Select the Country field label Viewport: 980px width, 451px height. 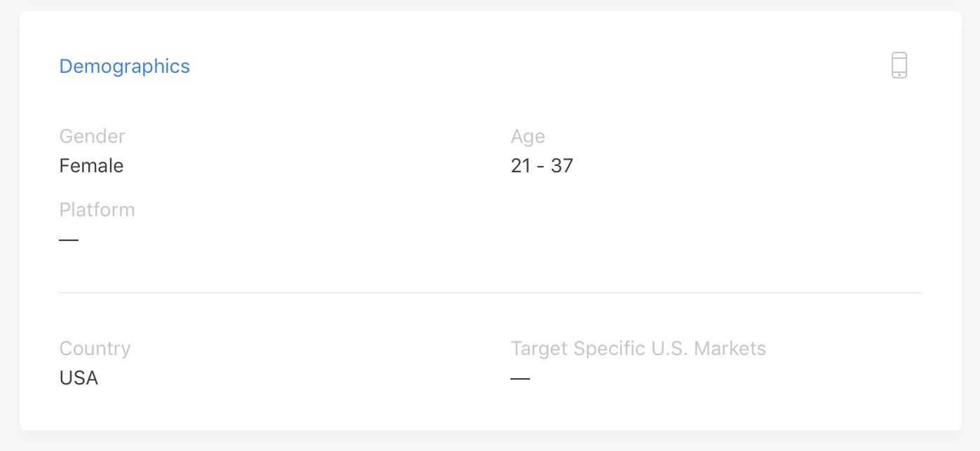point(95,349)
